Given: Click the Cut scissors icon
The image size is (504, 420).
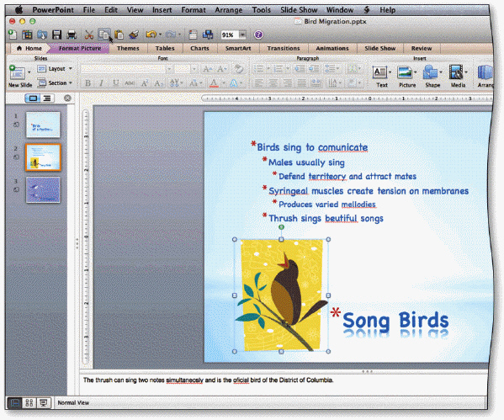Looking at the screenshot, I should pos(89,35).
